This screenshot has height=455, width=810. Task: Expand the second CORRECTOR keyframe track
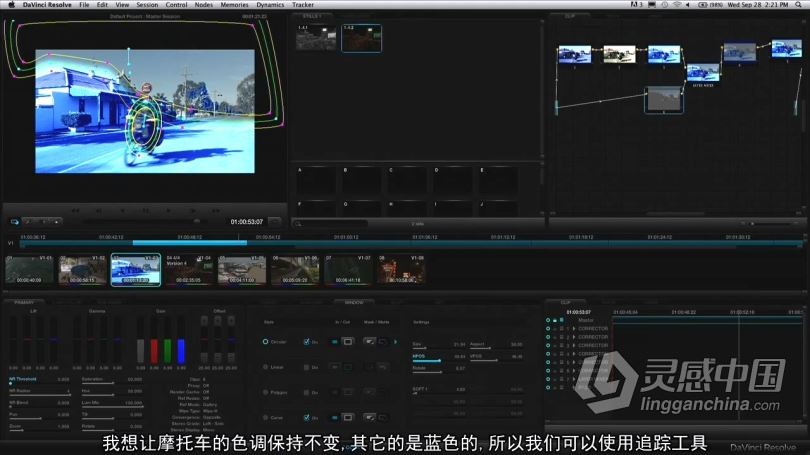[574, 337]
